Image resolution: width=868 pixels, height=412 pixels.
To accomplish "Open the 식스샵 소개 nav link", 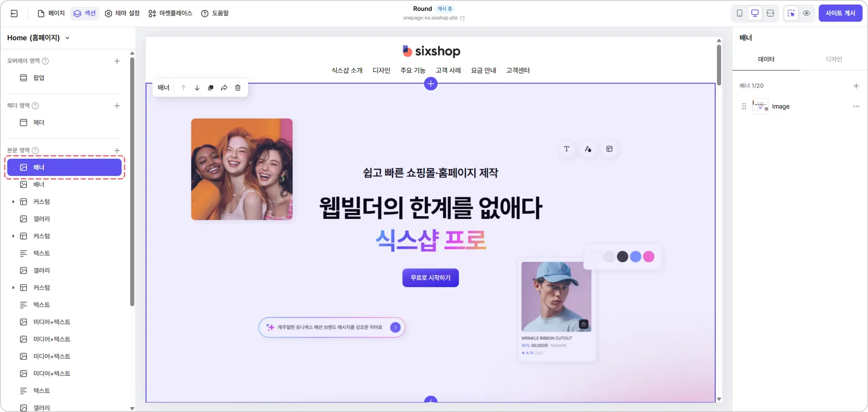I will tap(347, 71).
